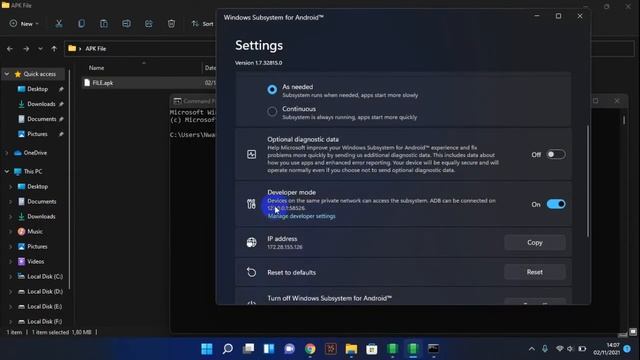The height and width of the screenshot is (360, 640).
Task: Click the Copy icon in Explorer toolbar
Action: click(x=81, y=24)
